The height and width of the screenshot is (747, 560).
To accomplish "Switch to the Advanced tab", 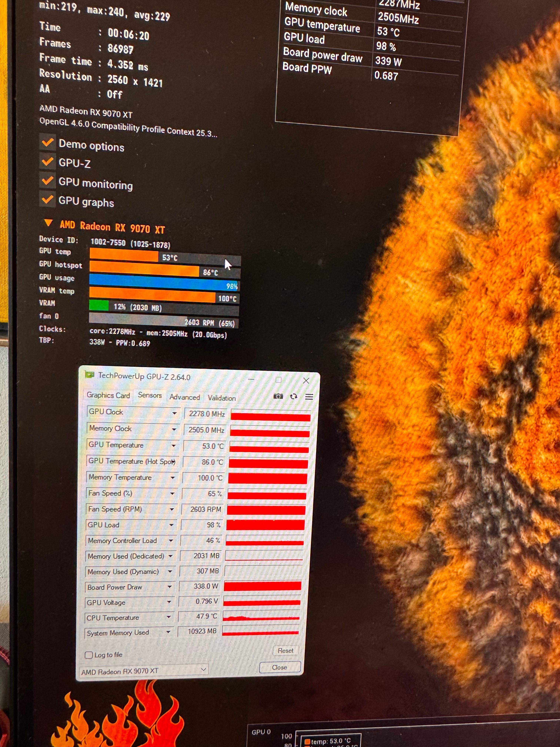I will pyautogui.click(x=185, y=397).
